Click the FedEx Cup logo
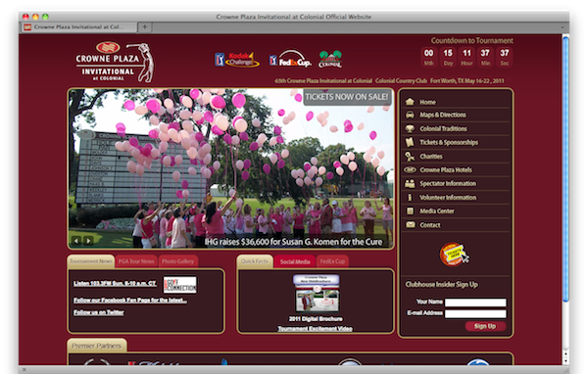588x374 pixels. 290,59
